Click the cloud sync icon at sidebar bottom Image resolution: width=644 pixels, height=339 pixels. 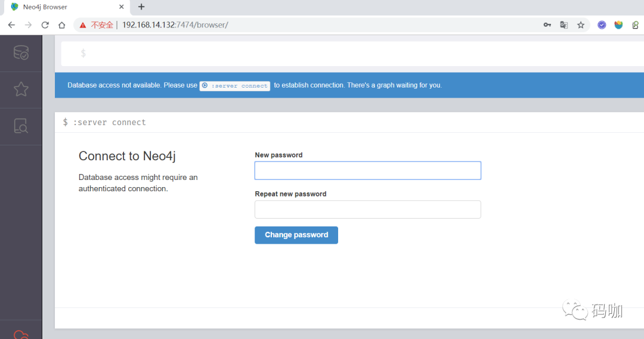click(21, 334)
